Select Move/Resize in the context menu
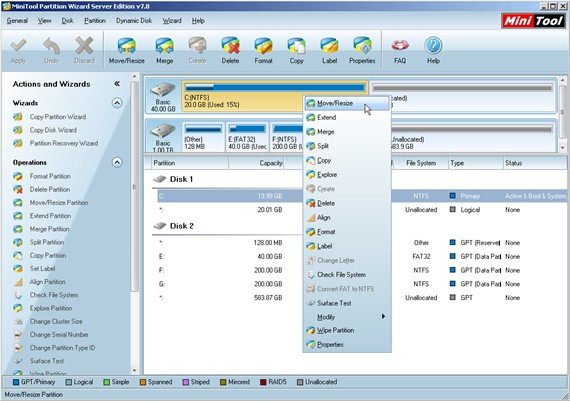 tap(347, 103)
